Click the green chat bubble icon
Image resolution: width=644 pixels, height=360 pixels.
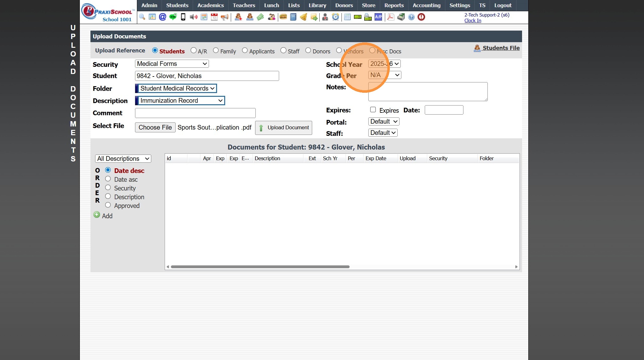(173, 17)
